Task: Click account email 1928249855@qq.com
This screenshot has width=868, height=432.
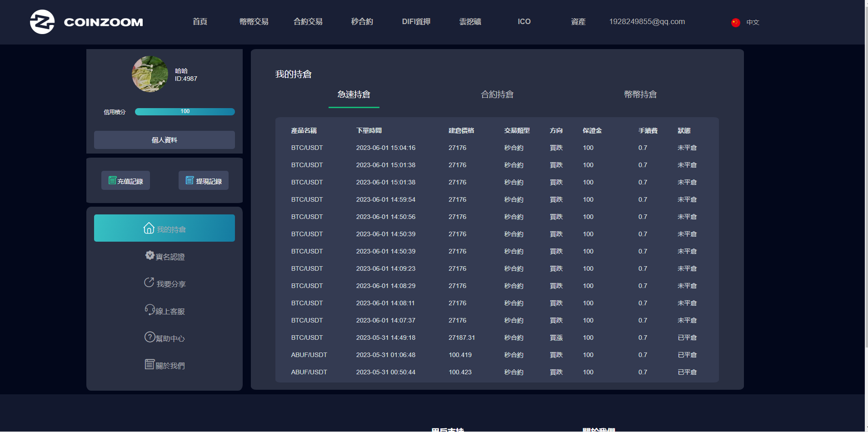Action: pyautogui.click(x=647, y=22)
